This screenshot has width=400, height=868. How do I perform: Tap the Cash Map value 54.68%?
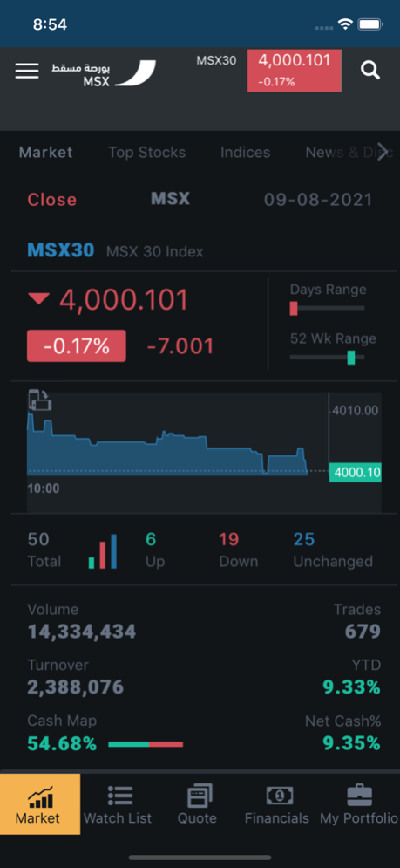[62, 744]
